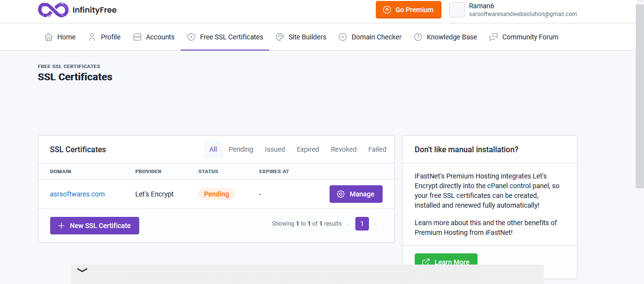Click the Accounts server icon
644x284 pixels.
pyautogui.click(x=137, y=37)
